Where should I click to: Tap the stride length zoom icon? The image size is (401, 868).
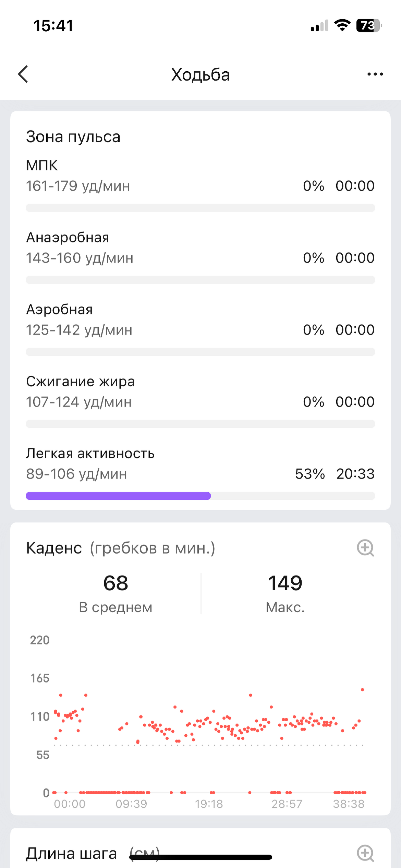(365, 853)
